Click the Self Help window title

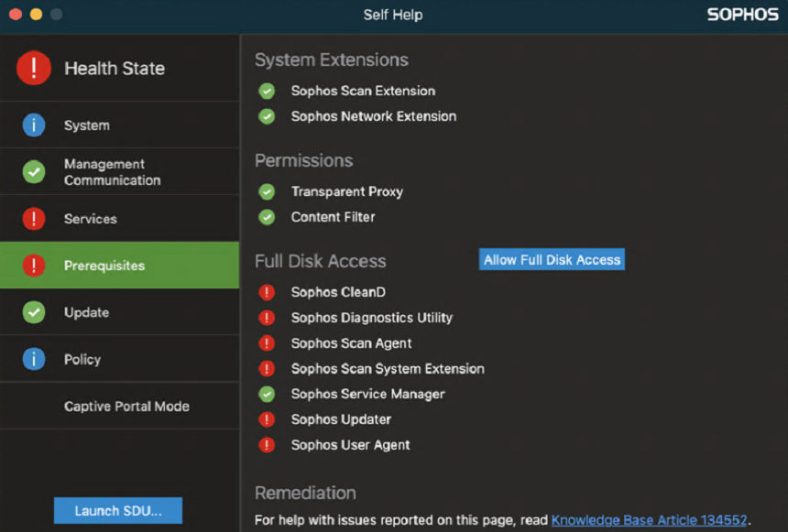pos(393,15)
